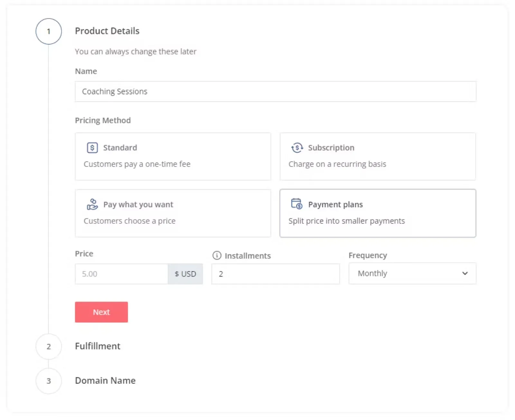Open the Domain Name step heading

tap(105, 381)
